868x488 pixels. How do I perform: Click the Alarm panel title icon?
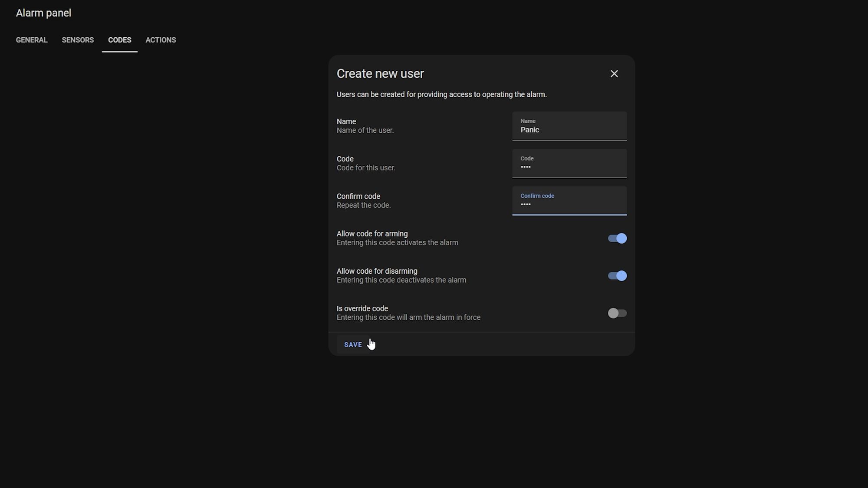43,13
